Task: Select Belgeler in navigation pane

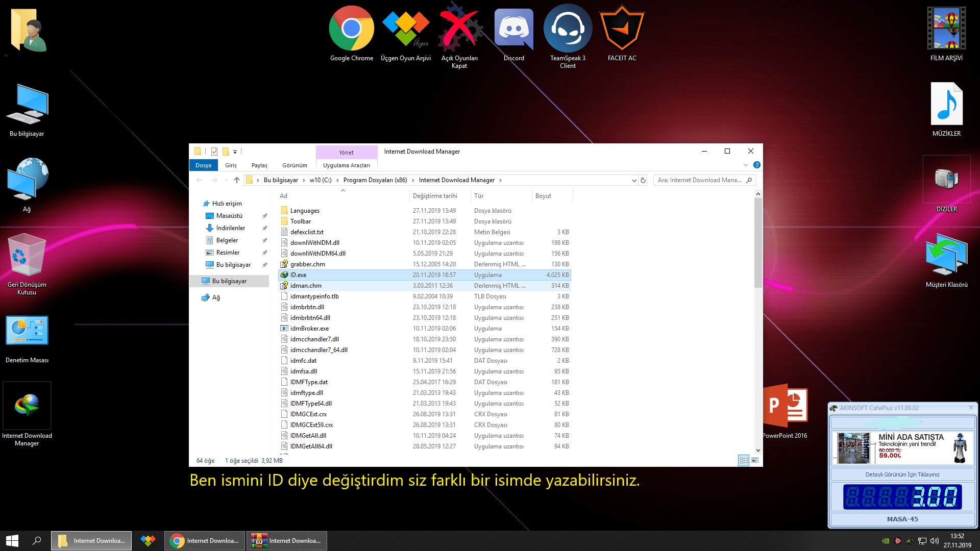Action: click(x=227, y=240)
